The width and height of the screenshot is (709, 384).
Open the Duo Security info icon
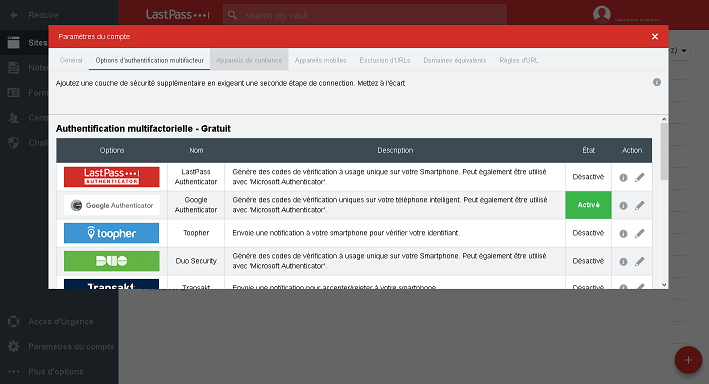coord(623,262)
